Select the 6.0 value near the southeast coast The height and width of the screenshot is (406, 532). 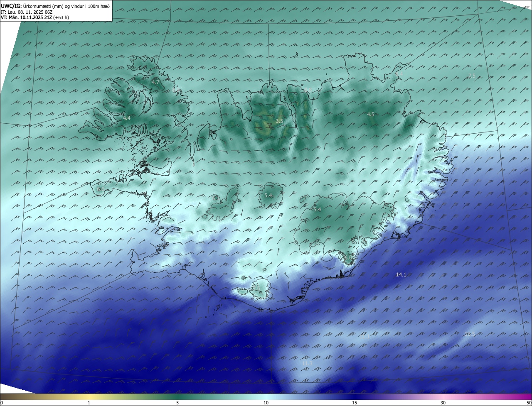348,258
